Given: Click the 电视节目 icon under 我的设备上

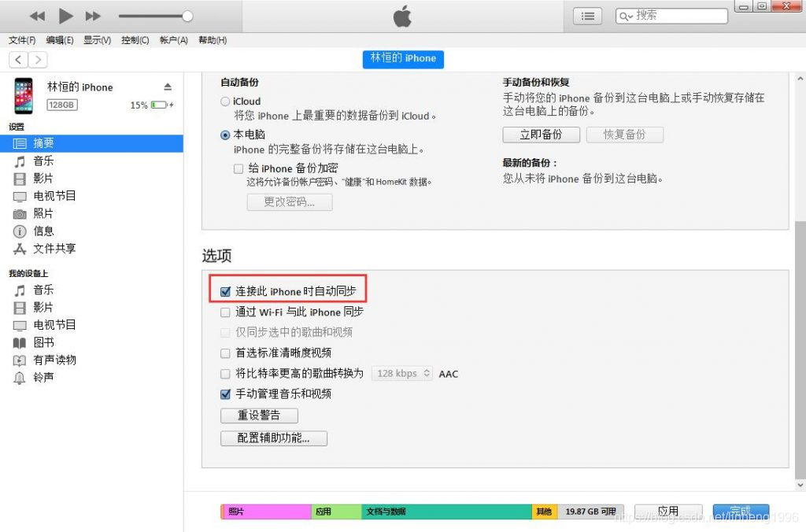Looking at the screenshot, I should [x=20, y=325].
